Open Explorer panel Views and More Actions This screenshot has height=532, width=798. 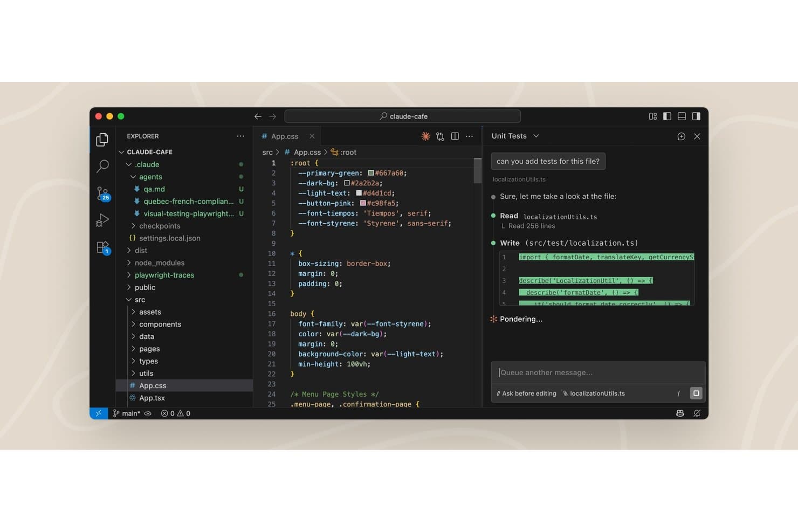240,136
